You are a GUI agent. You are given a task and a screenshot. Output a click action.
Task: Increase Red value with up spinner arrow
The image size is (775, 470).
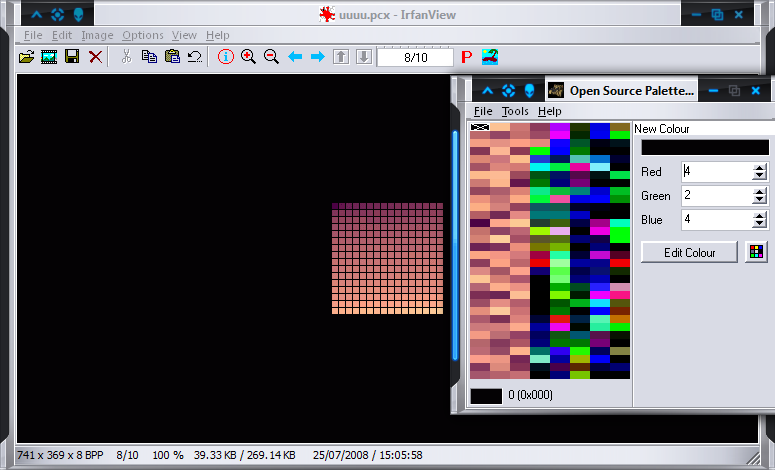click(760, 167)
